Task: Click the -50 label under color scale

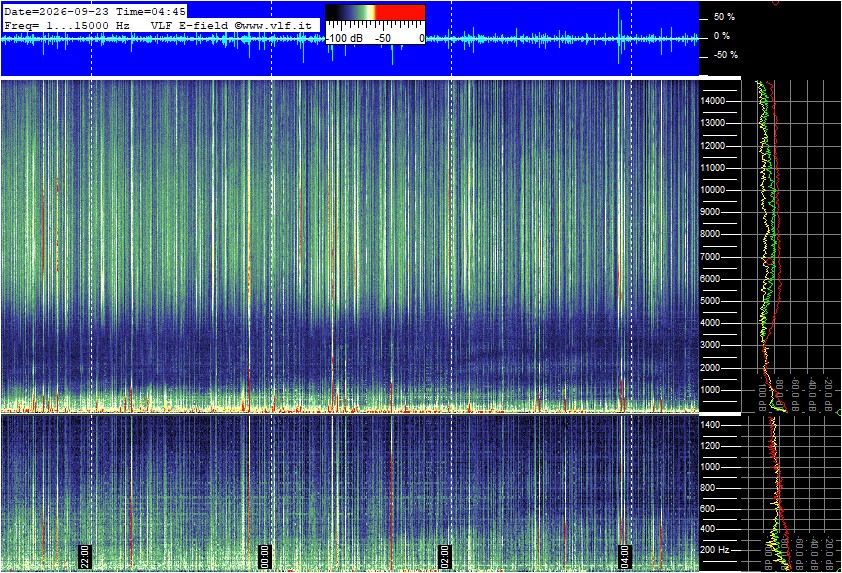Action: [x=383, y=38]
